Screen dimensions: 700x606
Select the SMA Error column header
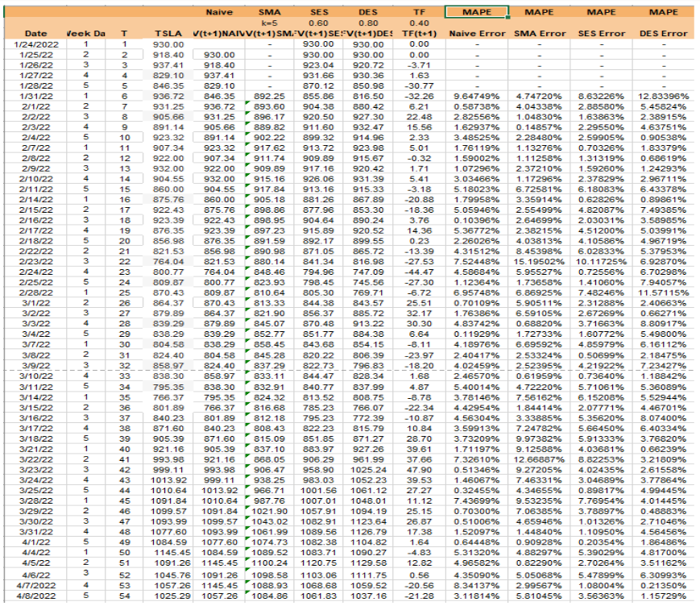(x=539, y=34)
